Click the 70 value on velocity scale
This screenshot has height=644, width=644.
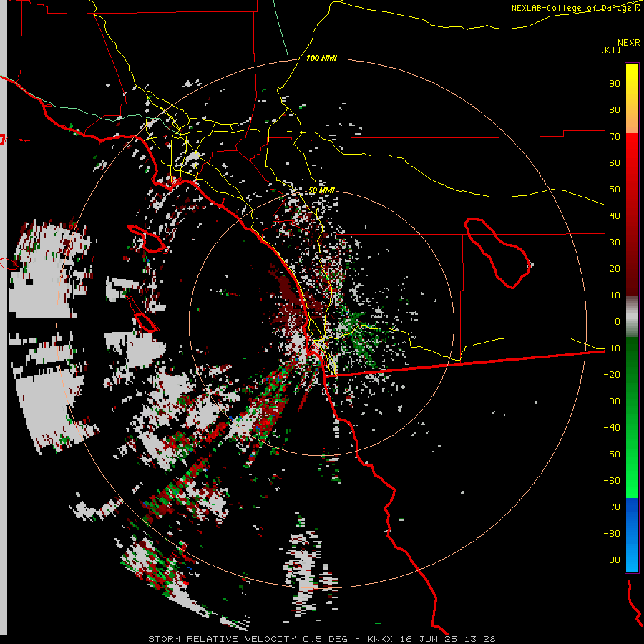(615, 137)
